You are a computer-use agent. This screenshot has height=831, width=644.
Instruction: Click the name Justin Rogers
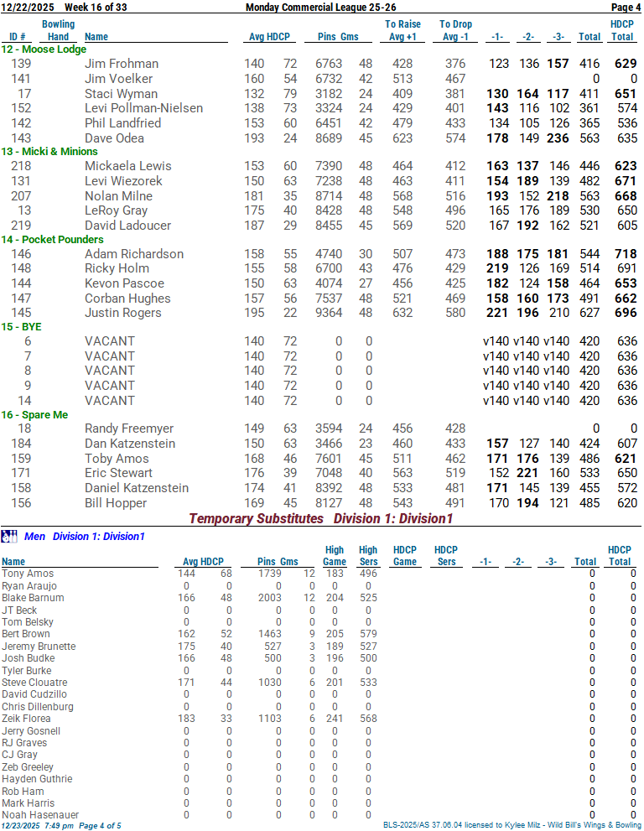123,313
